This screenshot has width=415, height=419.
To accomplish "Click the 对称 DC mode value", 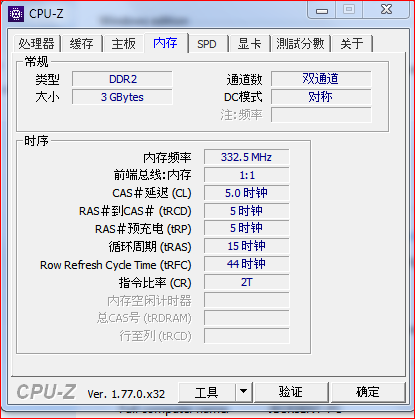I will tap(321, 97).
